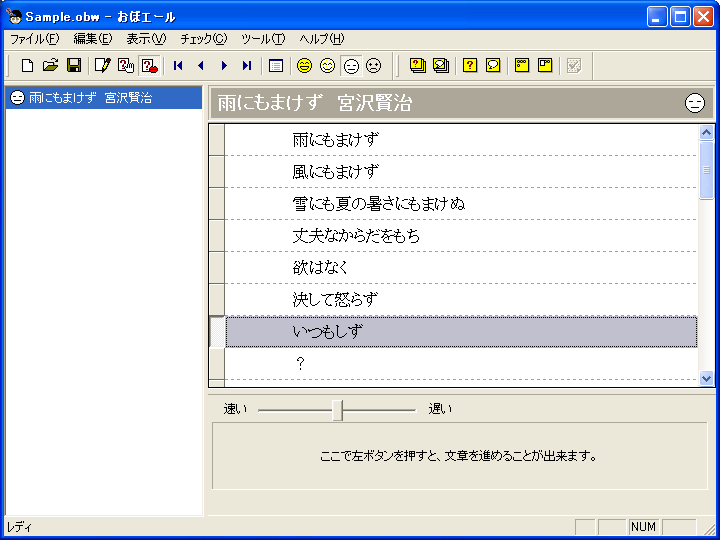Click the stacked speech bubble cards icon

441,66
